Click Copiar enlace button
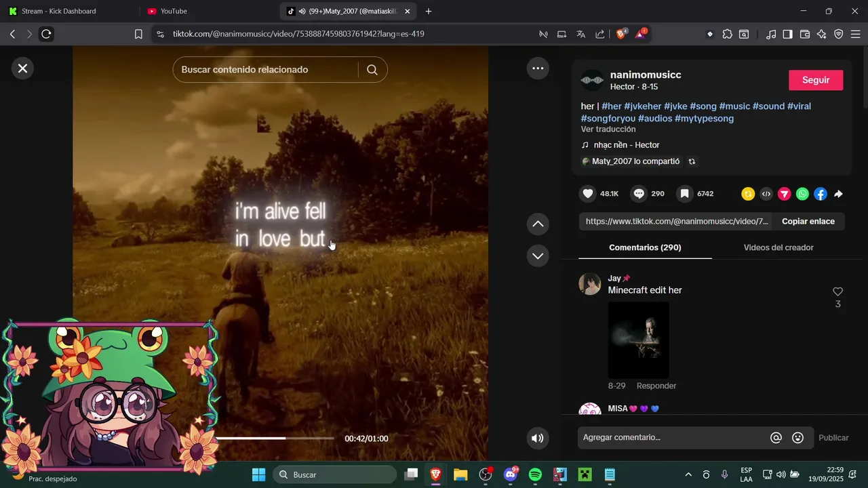 click(808, 222)
